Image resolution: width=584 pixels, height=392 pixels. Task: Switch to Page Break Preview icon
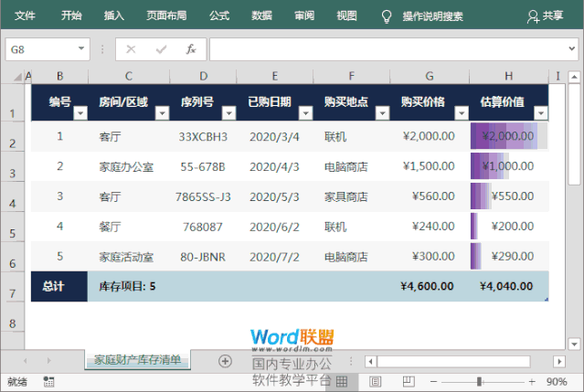coord(409,381)
